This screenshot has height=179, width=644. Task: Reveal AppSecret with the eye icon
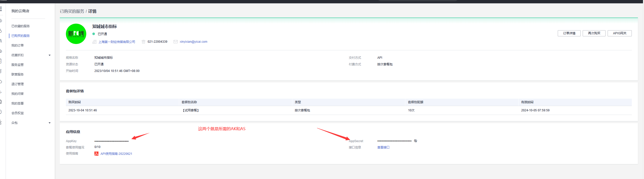(416, 141)
